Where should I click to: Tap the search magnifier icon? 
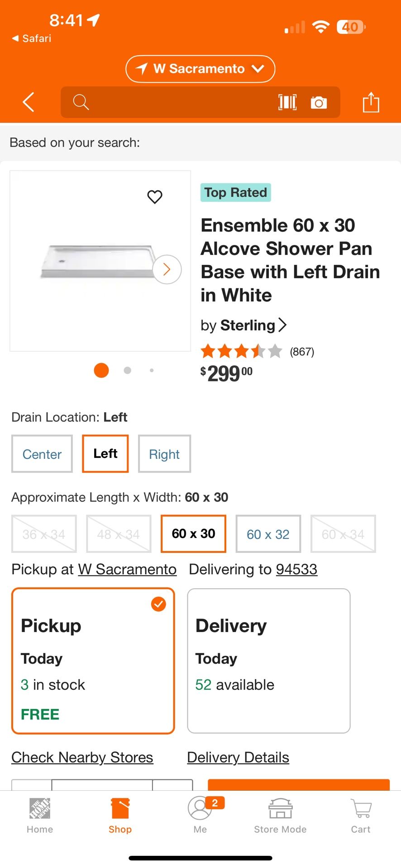pos(81,102)
